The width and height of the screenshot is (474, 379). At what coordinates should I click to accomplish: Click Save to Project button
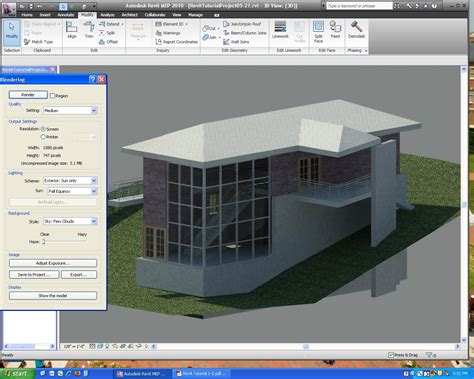(x=34, y=275)
